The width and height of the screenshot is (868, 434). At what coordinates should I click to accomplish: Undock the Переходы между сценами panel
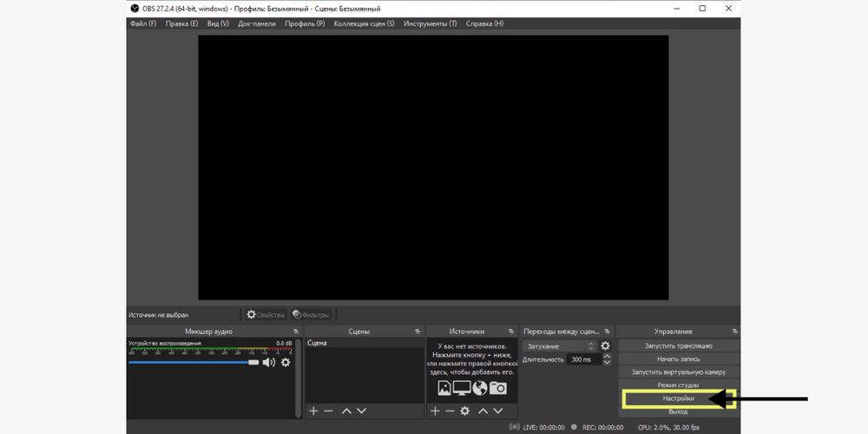tap(608, 332)
